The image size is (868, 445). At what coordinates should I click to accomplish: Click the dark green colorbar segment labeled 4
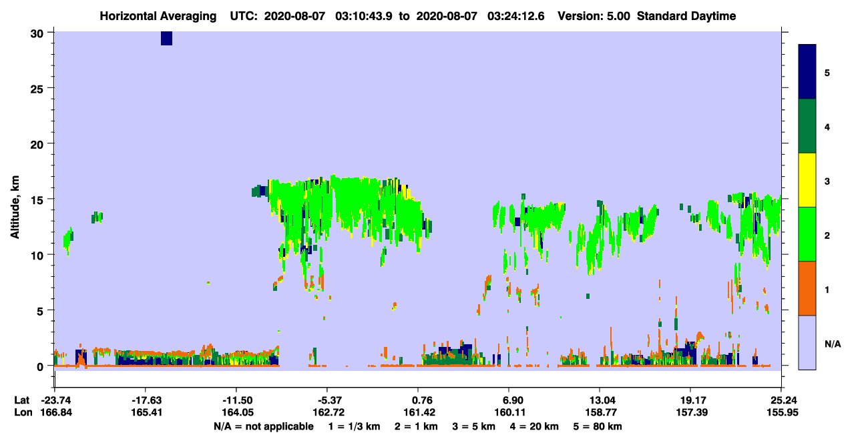point(807,126)
